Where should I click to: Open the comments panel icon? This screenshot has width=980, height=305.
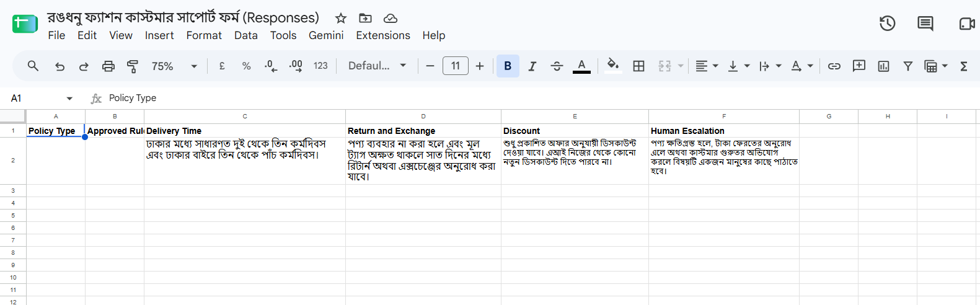click(x=925, y=24)
